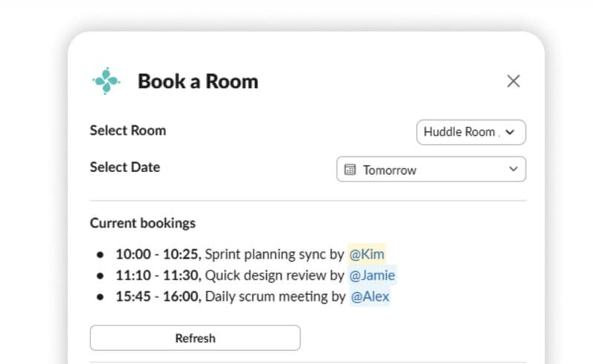Open the @Jamie user mention
The width and height of the screenshot is (593, 364).
(372, 275)
